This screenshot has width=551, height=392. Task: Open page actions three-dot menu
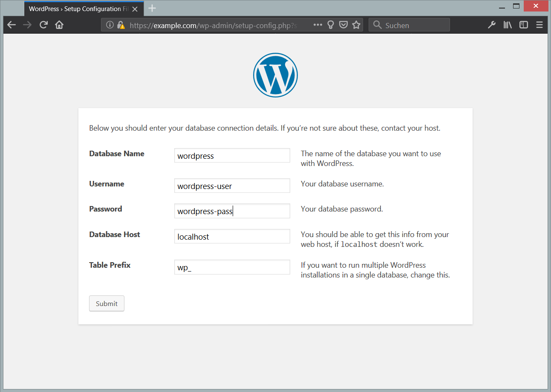pyautogui.click(x=317, y=25)
